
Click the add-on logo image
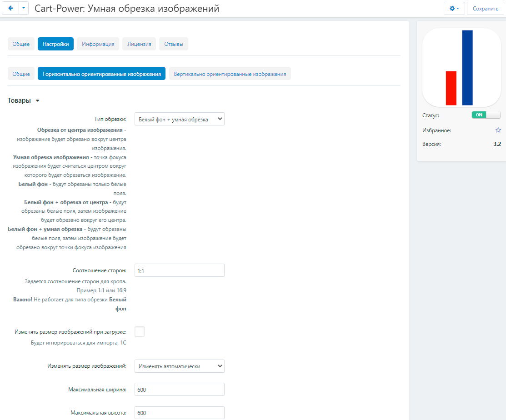(x=461, y=67)
